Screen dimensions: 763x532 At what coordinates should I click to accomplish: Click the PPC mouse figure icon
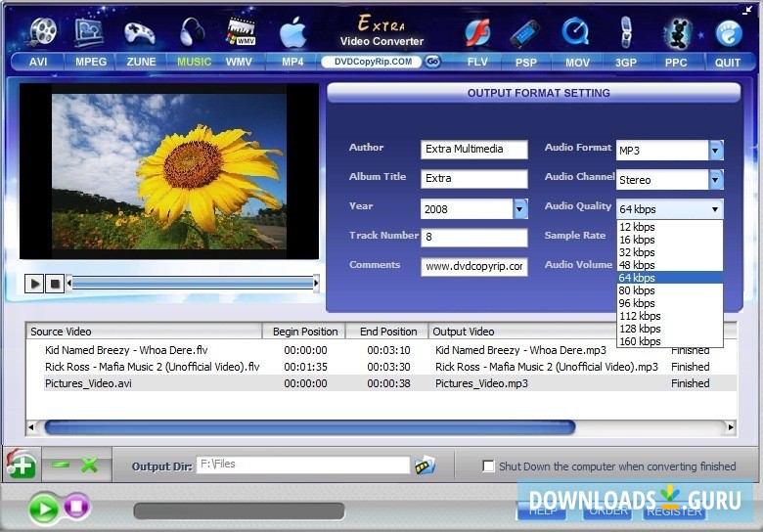pyautogui.click(x=677, y=33)
